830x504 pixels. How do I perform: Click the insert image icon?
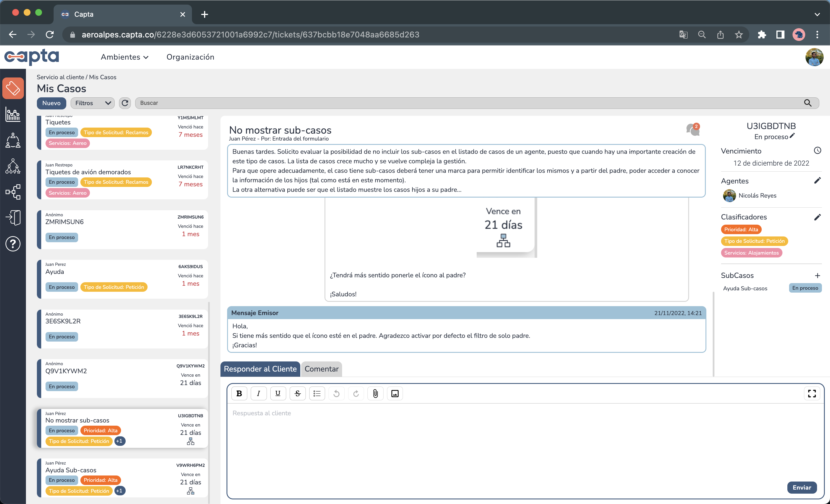[395, 393]
